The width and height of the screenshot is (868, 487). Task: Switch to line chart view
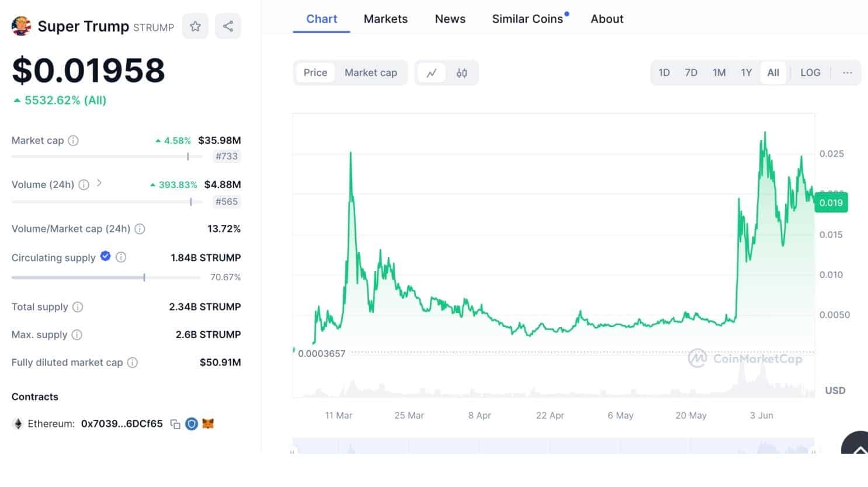click(432, 73)
